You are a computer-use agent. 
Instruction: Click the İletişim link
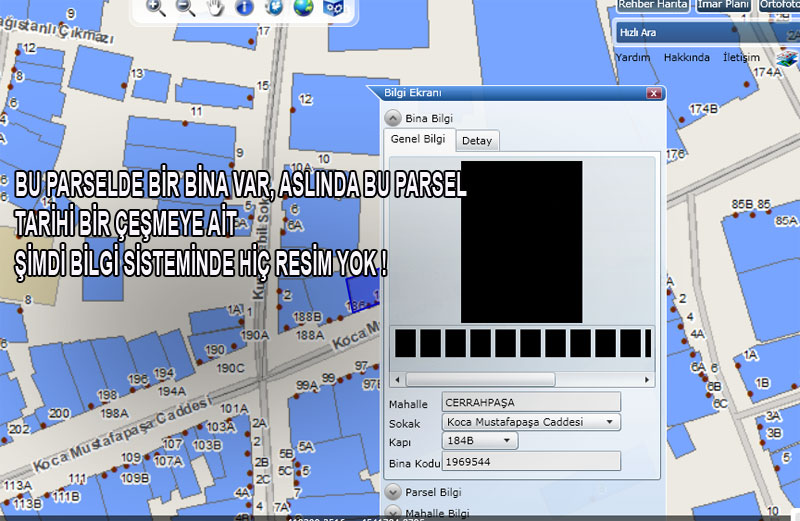point(741,57)
